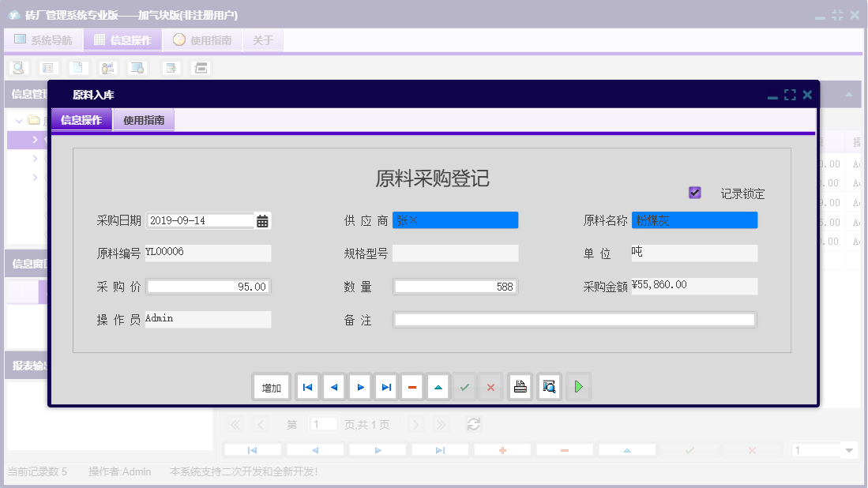Cancel edits with the red X icon
868x488 pixels.
tap(490, 386)
